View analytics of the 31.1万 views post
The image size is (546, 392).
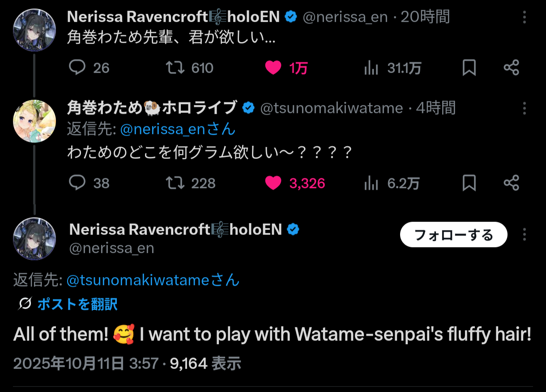[x=371, y=68]
